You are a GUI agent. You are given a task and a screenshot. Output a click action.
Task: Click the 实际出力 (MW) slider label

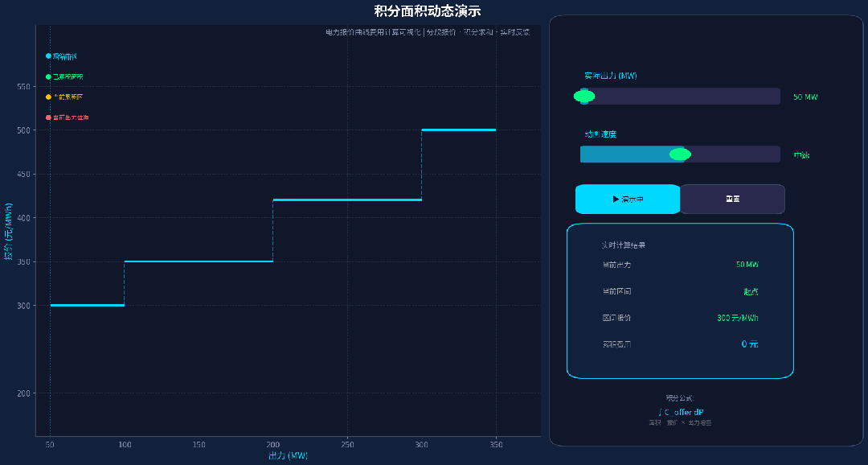(x=611, y=76)
